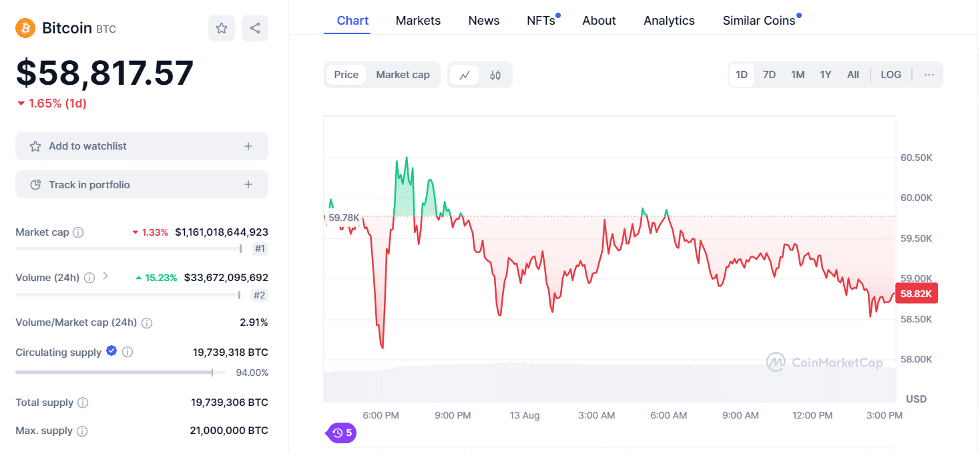
Task: Click the star icon to favorite Bitcoin
Action: [x=222, y=27]
